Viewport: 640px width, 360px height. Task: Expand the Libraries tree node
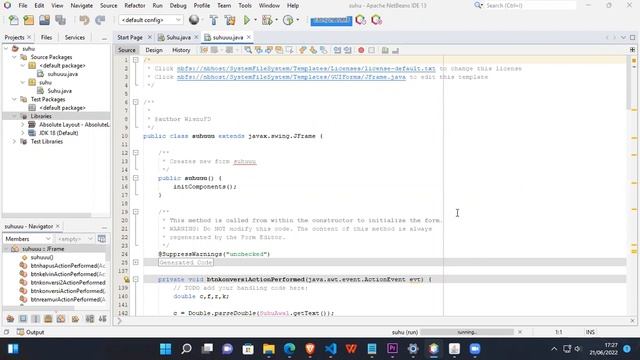click(14, 116)
